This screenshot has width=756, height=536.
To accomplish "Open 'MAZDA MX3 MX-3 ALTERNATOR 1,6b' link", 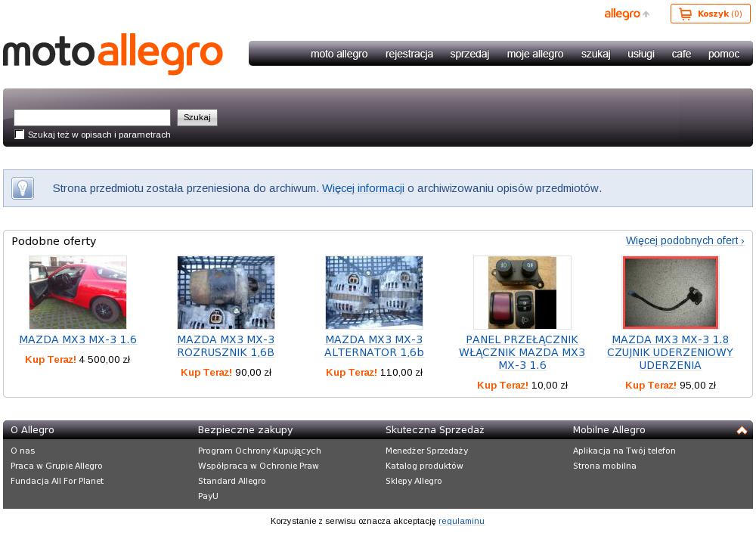I will (374, 346).
